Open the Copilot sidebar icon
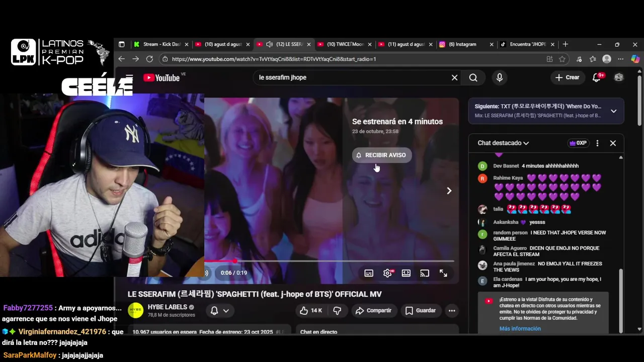This screenshot has width=644, height=362. click(x=635, y=59)
